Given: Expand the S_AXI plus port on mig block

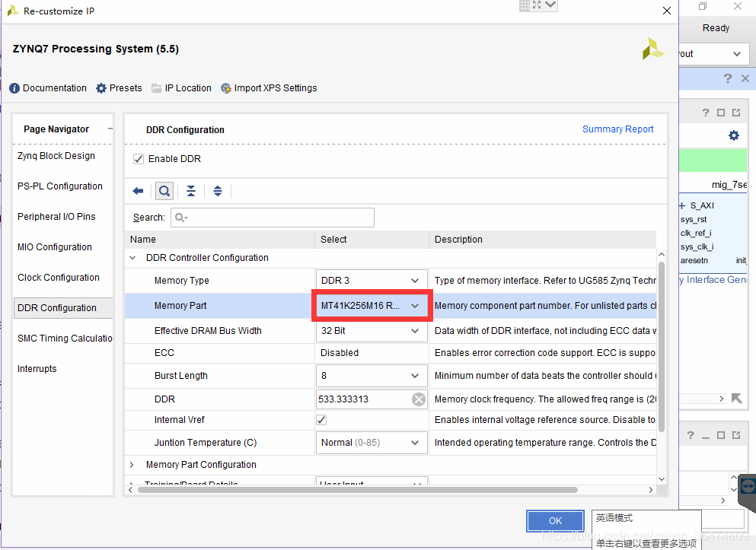Looking at the screenshot, I should [x=682, y=205].
